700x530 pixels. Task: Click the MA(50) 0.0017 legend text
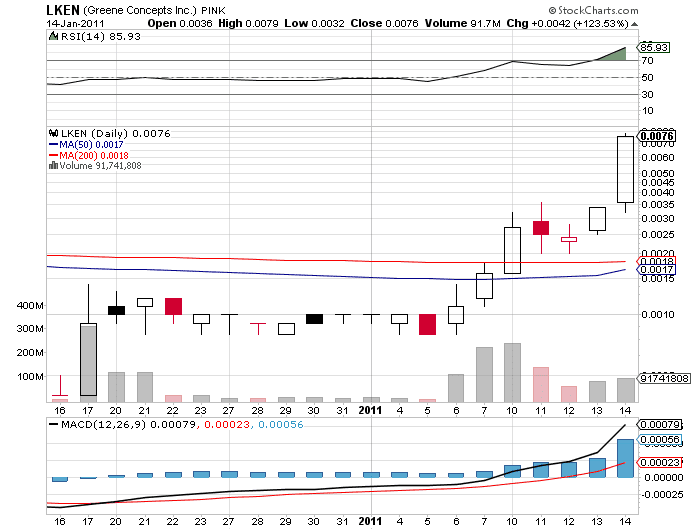pyautogui.click(x=91, y=145)
